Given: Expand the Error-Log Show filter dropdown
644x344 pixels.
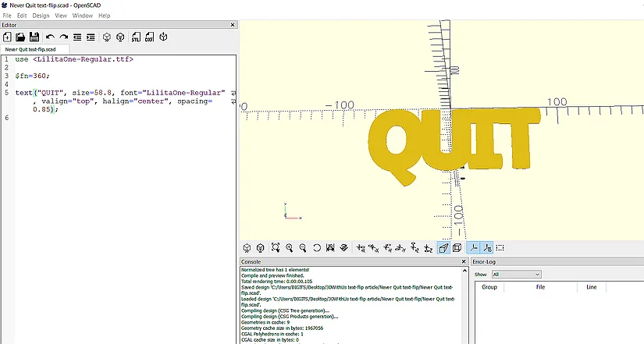Looking at the screenshot, I should 516,275.
